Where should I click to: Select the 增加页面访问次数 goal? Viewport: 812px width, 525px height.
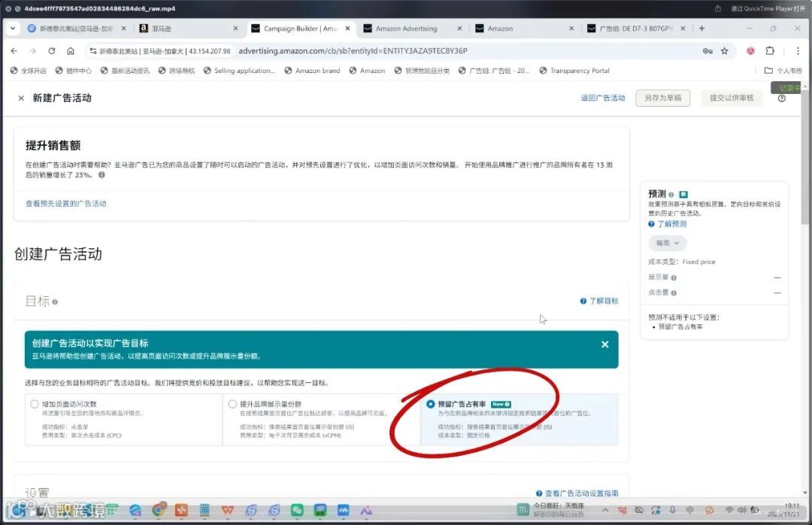point(34,404)
